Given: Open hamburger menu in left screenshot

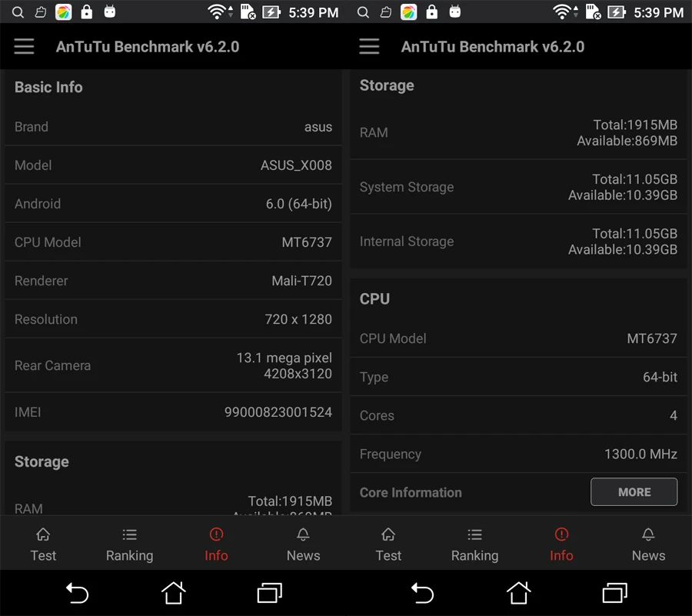Looking at the screenshot, I should pos(24,46).
